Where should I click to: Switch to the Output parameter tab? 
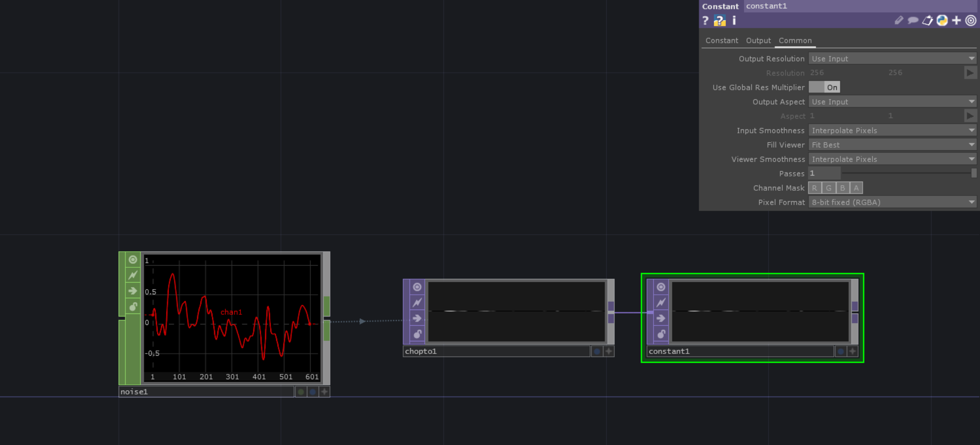point(758,40)
